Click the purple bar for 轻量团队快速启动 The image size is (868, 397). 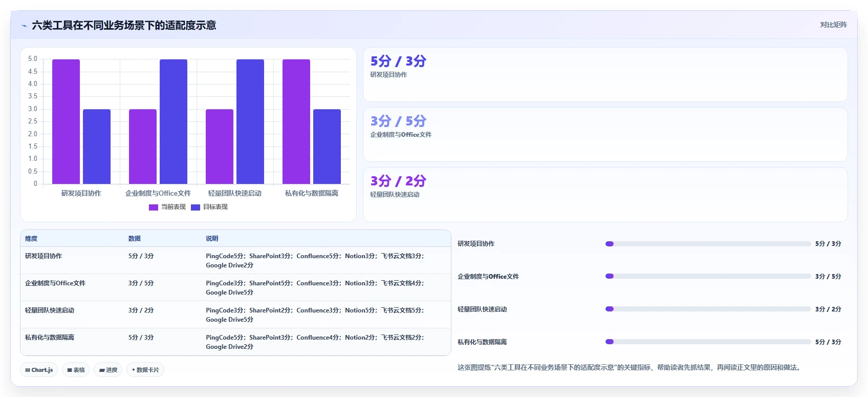[x=220, y=147]
